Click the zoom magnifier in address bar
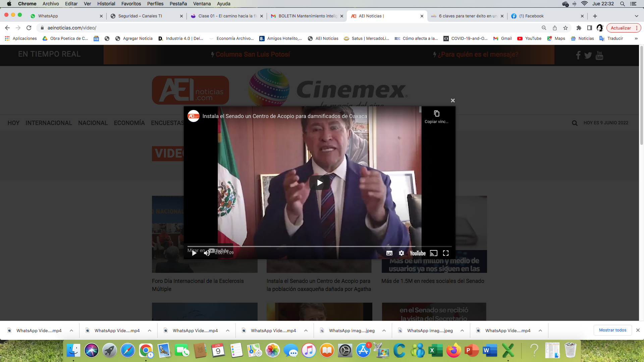This screenshot has height=362, width=644. tap(544, 28)
